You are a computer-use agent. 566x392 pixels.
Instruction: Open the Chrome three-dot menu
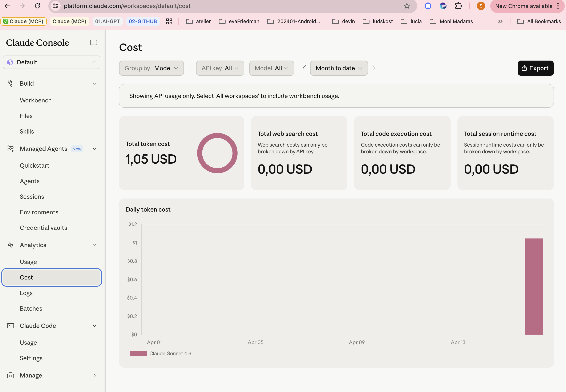coord(558,6)
